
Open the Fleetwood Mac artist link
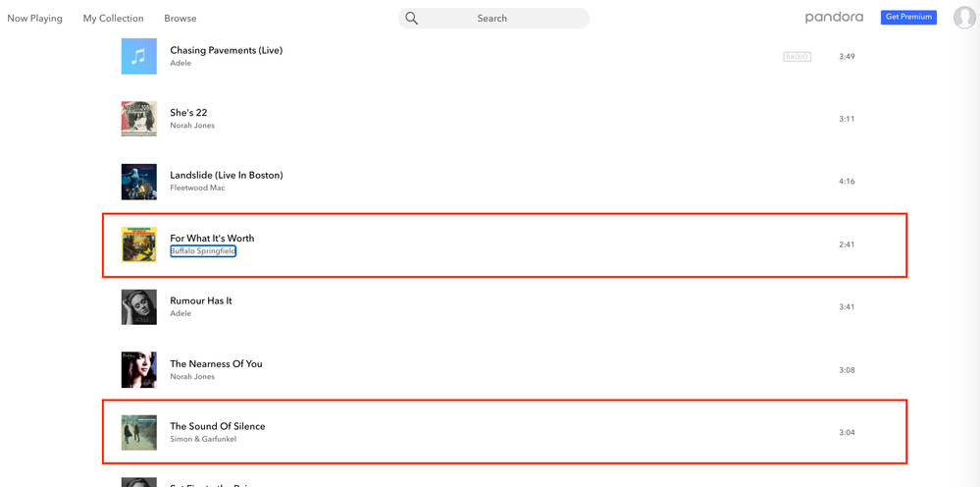coord(197,188)
